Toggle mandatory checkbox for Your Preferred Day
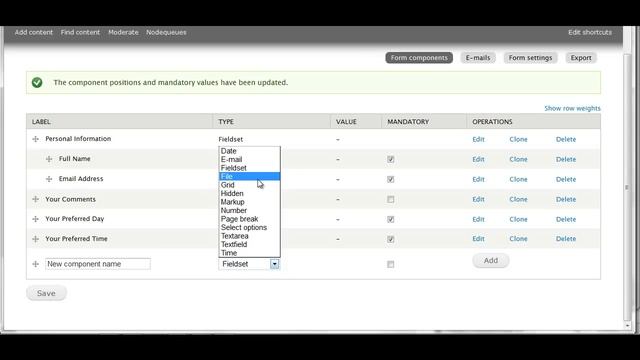The image size is (640, 360). coord(391,219)
